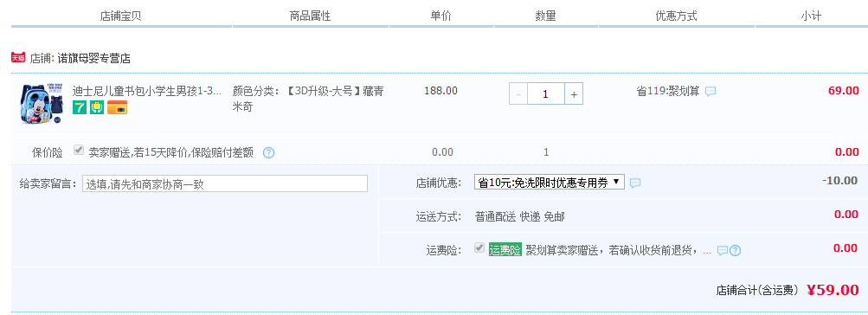Click the orange credit card badge icon
This screenshot has height=315, width=868.
click(118, 107)
